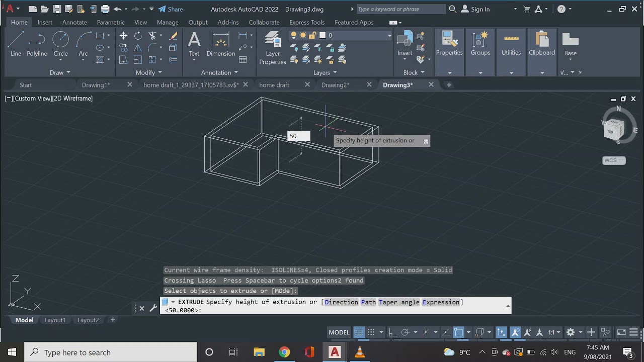The width and height of the screenshot is (644, 362).
Task: Click the keyword search input field
Action: (x=401, y=9)
